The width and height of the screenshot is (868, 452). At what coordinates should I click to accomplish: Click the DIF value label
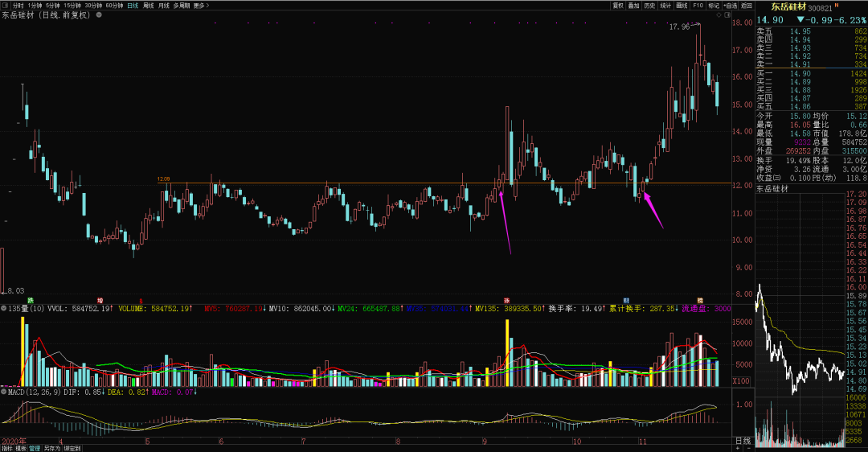(x=84, y=392)
